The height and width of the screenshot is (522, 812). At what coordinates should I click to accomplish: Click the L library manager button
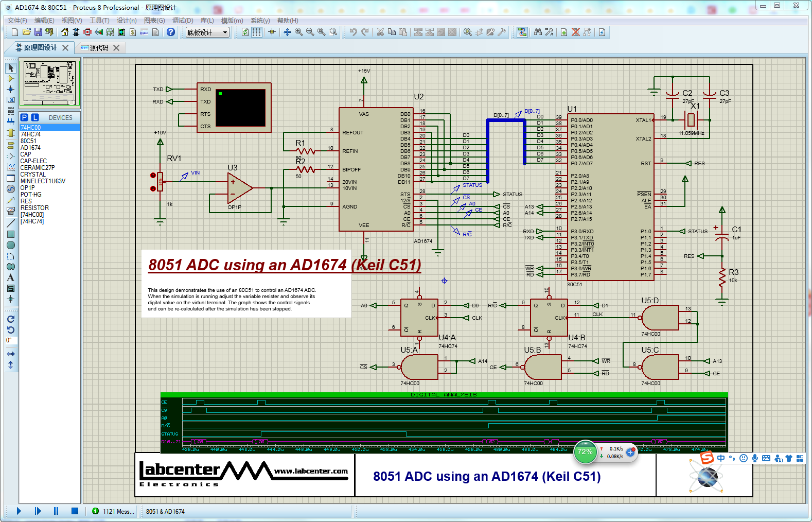tap(35, 117)
